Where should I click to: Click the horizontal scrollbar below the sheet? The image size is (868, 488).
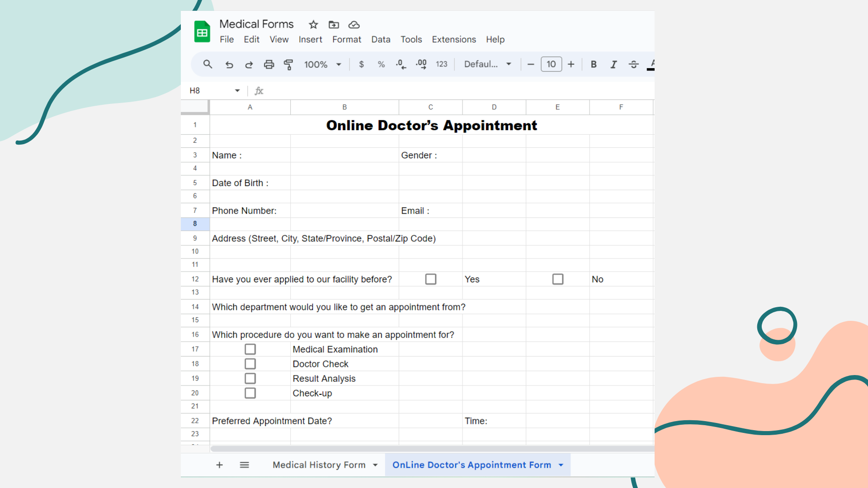[432, 449]
